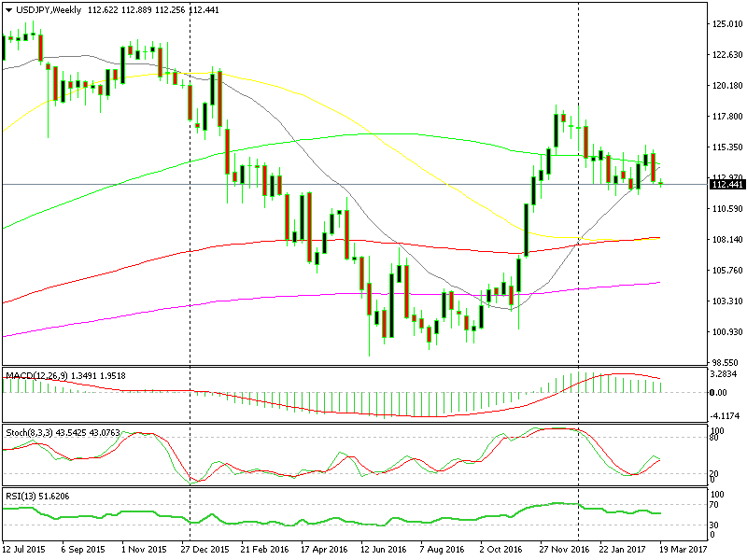Select the 27 Nov 2016 date label
Image resolution: width=747 pixels, height=560 pixels.
pyautogui.click(x=564, y=549)
